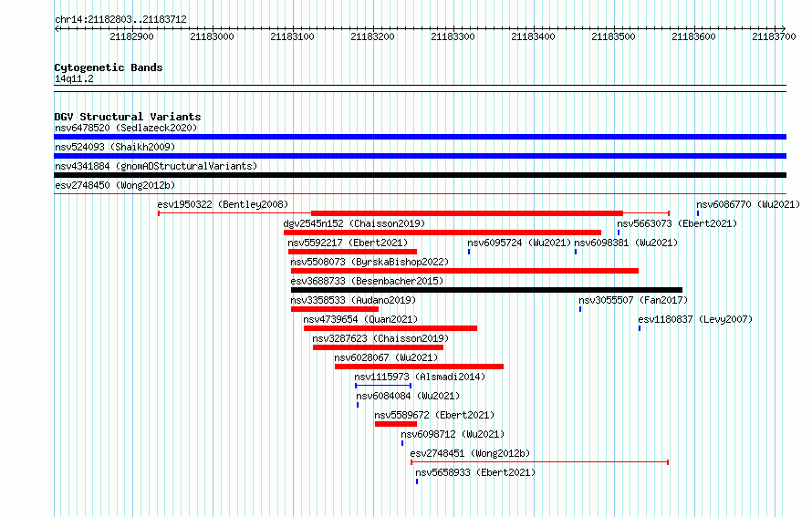Click the blue marker under nsv6095724

pos(469,252)
